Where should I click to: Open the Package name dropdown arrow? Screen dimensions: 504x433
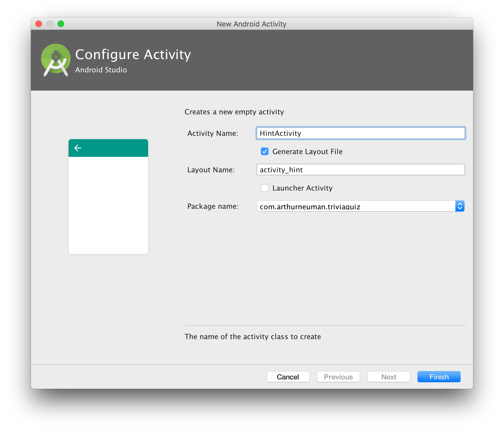tap(460, 206)
